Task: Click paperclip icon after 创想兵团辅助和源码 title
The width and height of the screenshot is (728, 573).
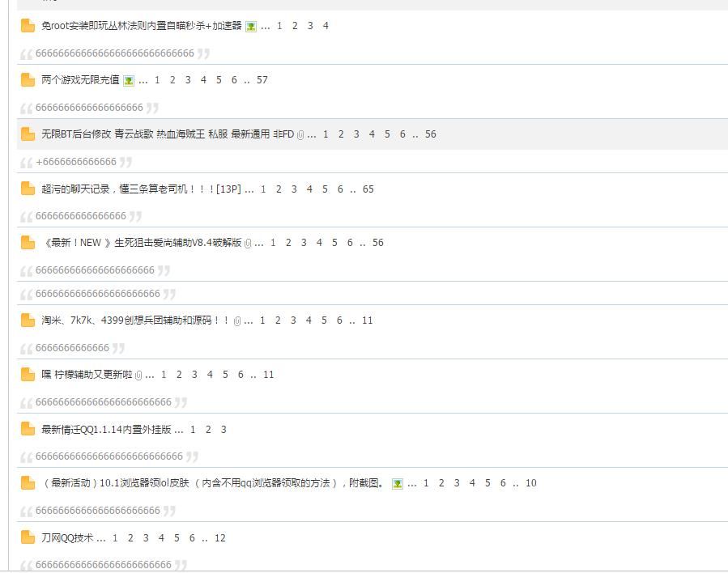Action: (x=237, y=321)
